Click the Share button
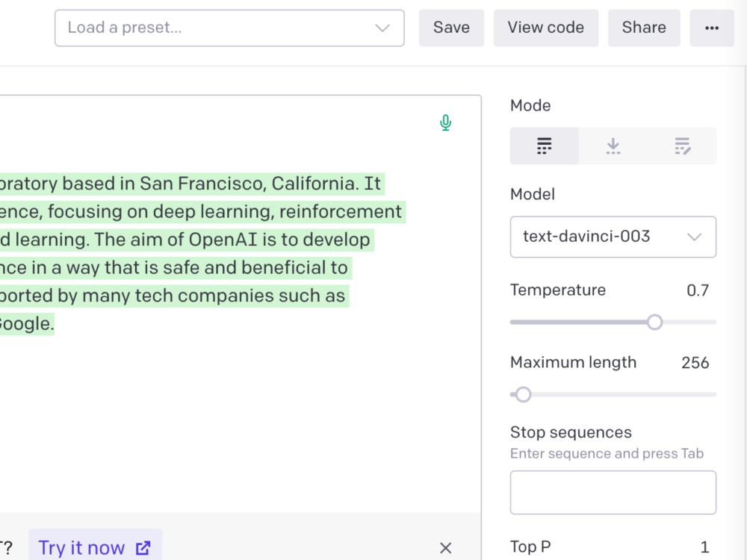Image resolution: width=747 pixels, height=560 pixels. click(644, 28)
